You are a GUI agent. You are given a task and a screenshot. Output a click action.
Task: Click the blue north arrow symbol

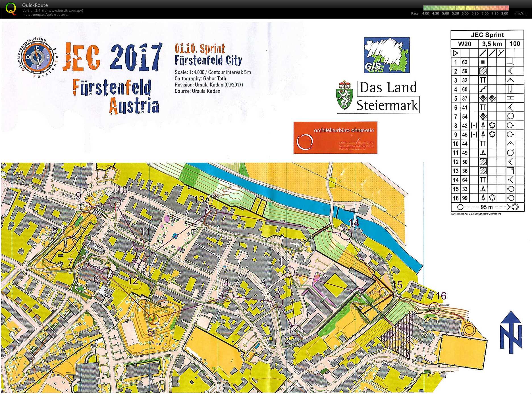[x=511, y=332]
